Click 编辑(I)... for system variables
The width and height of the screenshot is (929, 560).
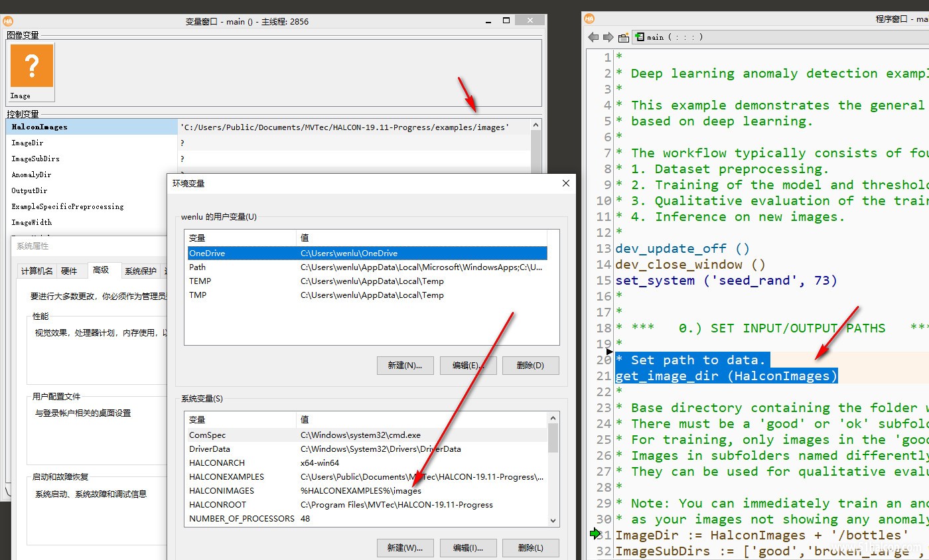[x=468, y=548]
